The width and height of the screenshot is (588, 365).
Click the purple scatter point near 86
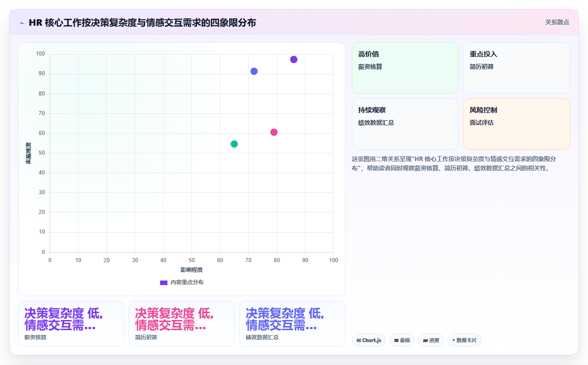[x=294, y=59]
